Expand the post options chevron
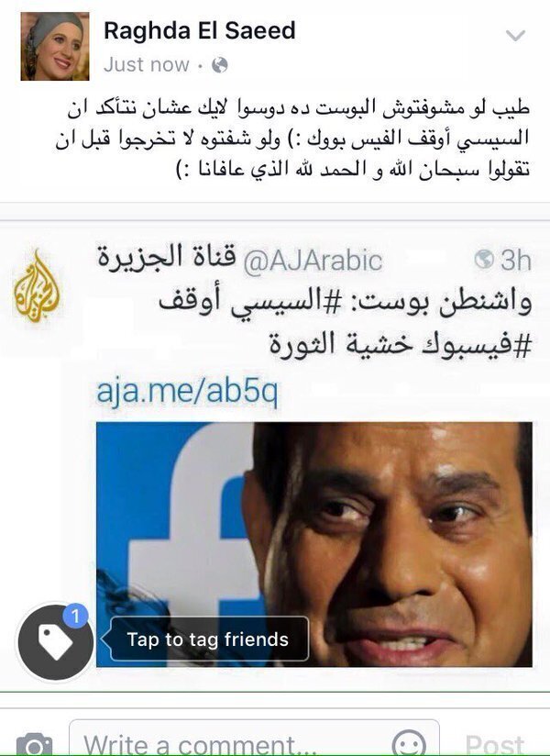Screen dimensions: 550x756 pyautogui.click(x=515, y=35)
